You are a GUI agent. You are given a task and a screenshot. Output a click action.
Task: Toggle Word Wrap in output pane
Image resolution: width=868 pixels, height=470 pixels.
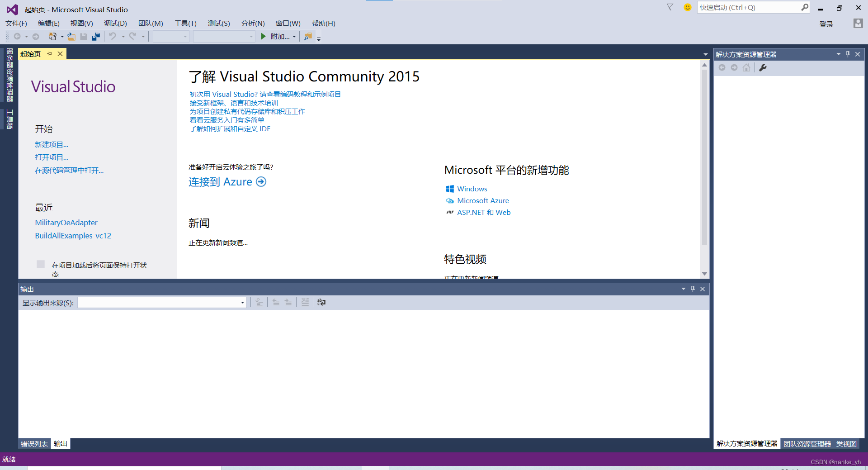point(321,302)
